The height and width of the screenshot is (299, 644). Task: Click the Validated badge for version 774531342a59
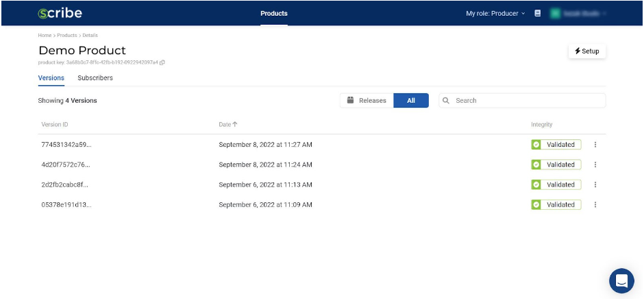(x=556, y=145)
